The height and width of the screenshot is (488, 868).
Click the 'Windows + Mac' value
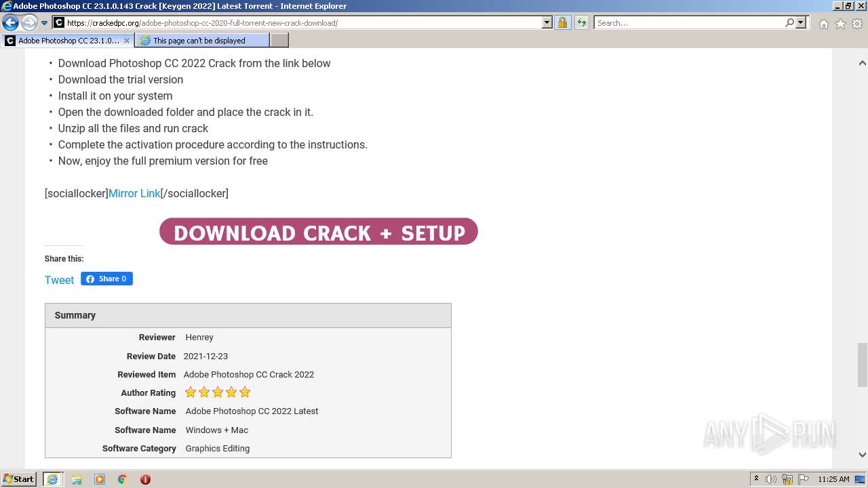point(216,430)
